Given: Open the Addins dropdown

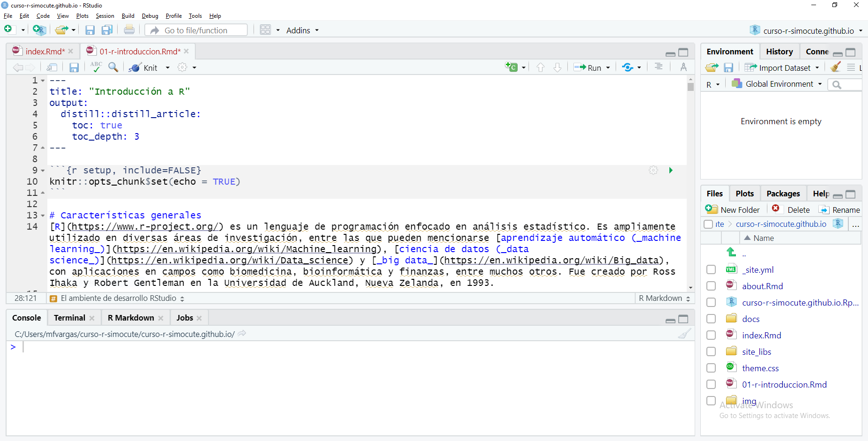Looking at the screenshot, I should pos(302,30).
